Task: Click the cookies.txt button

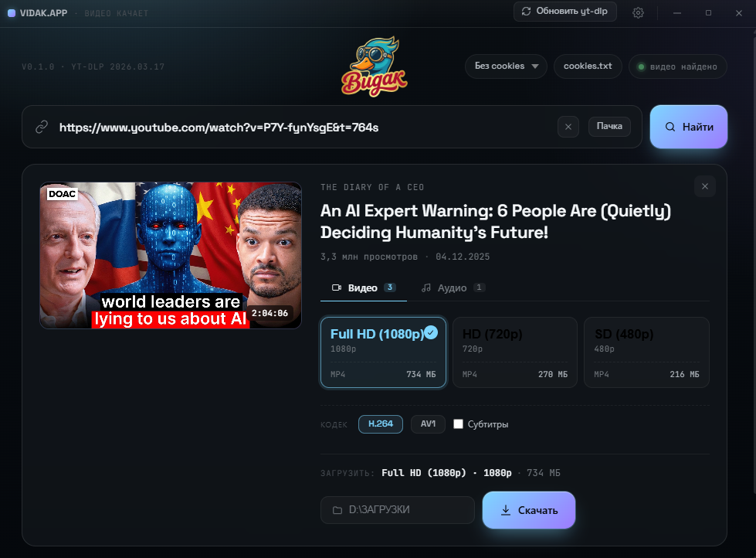Action: tap(588, 66)
